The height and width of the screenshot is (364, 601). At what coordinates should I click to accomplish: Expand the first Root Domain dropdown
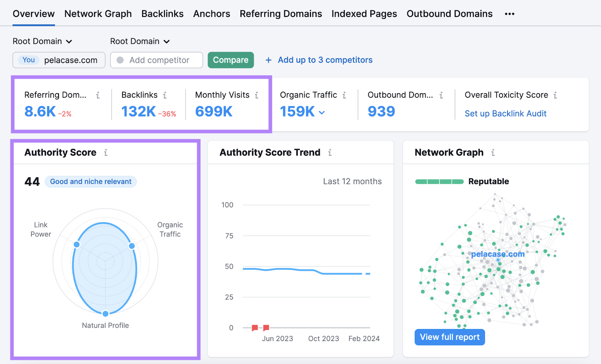click(42, 41)
